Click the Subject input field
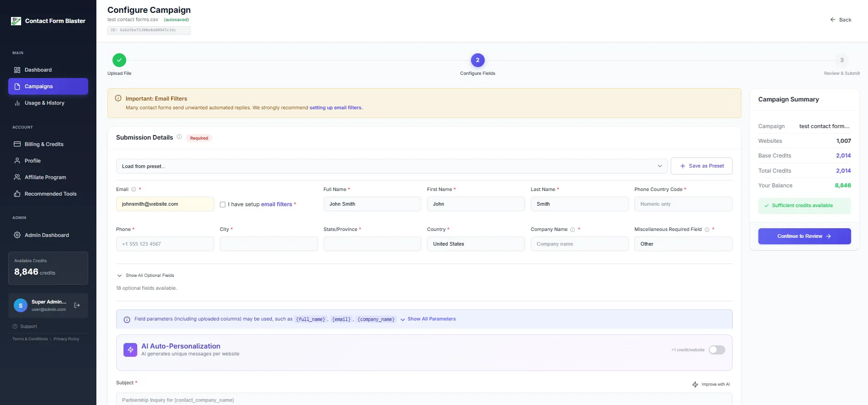This screenshot has width=868, height=405. pos(424,399)
